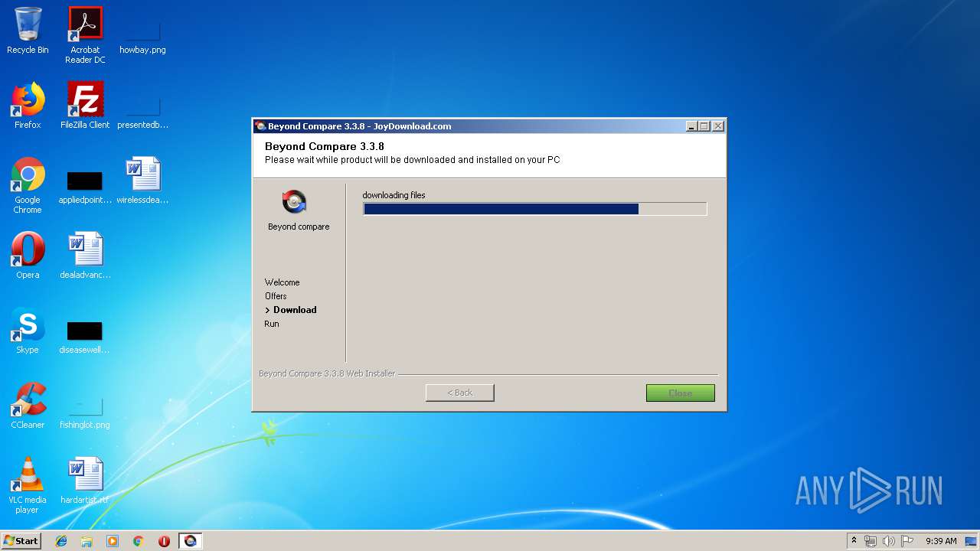Screen dimensions: 980x551
Task: Click the clock showing 9:39 AM
Action: click(x=941, y=541)
